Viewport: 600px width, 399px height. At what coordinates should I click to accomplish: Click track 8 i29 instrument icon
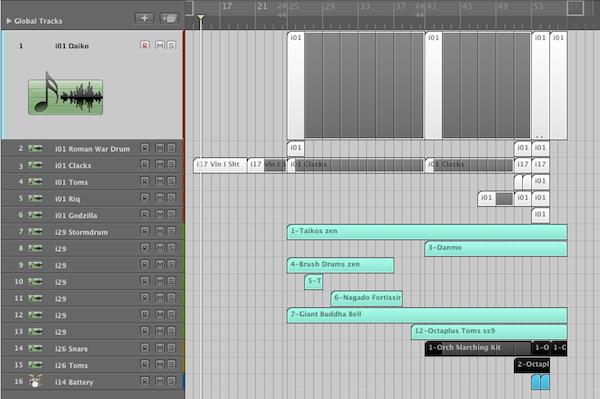tap(35, 248)
